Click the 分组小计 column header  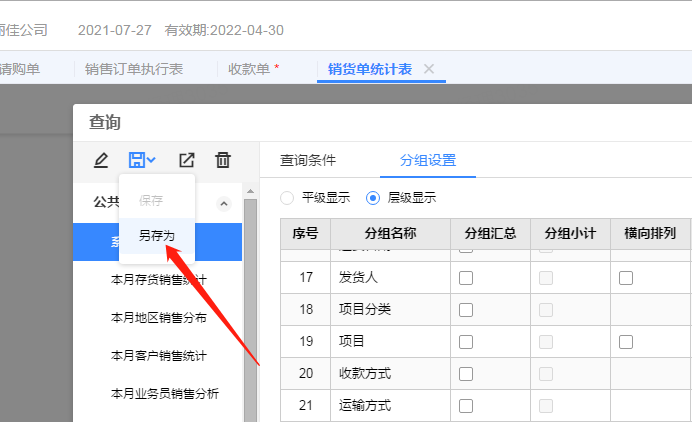pyautogui.click(x=570, y=234)
